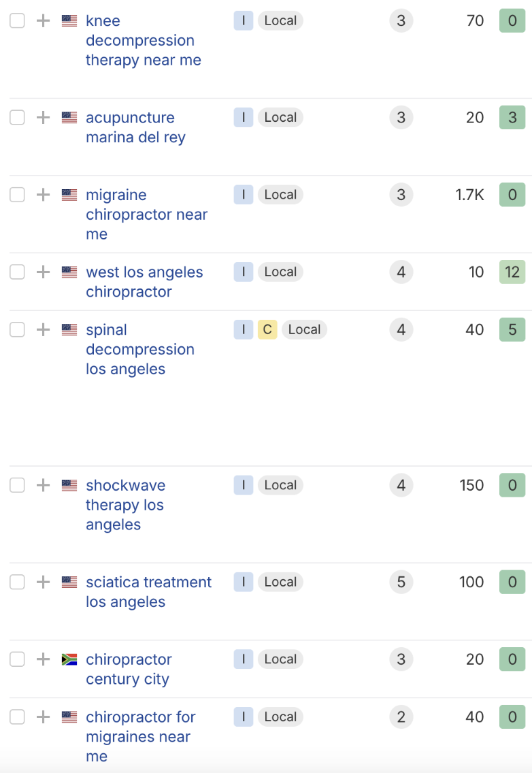Open the chiropractor century city keyword link
The width and height of the screenshot is (532, 773).
click(x=129, y=669)
